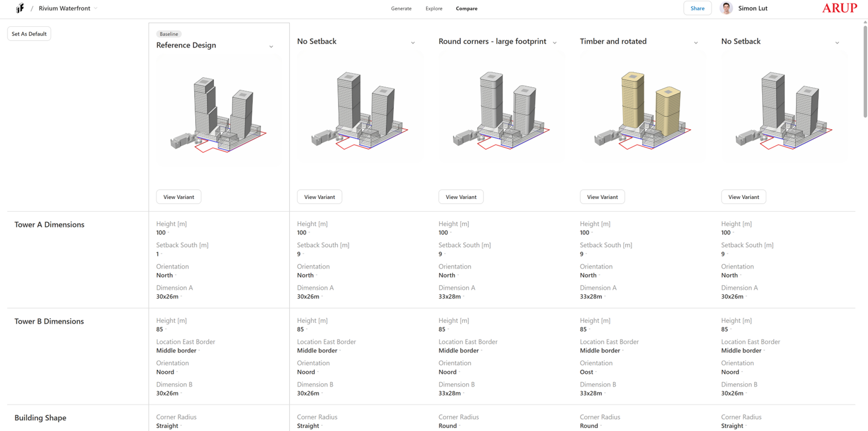Click the Share button

[x=697, y=8]
